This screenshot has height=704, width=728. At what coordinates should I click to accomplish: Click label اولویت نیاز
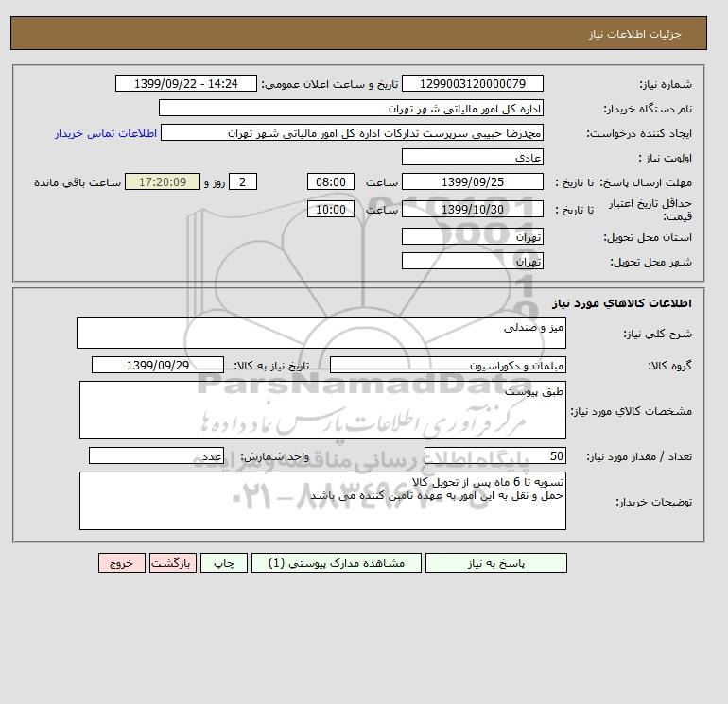coord(666,158)
